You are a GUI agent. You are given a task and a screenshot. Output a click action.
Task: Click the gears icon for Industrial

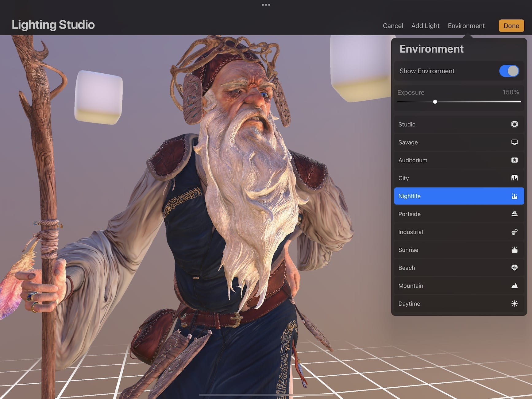click(x=514, y=232)
